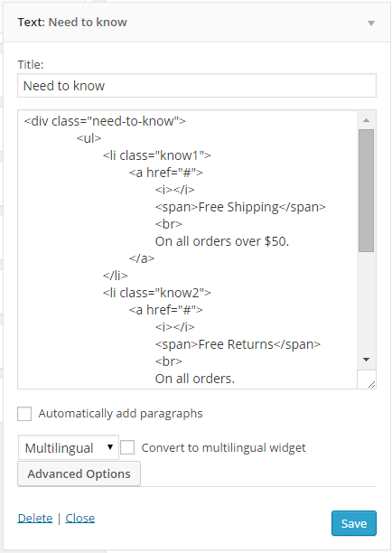The width and height of the screenshot is (392, 553).
Task: Collapse the widget using the header triangle arrow
Action: pos(371,23)
